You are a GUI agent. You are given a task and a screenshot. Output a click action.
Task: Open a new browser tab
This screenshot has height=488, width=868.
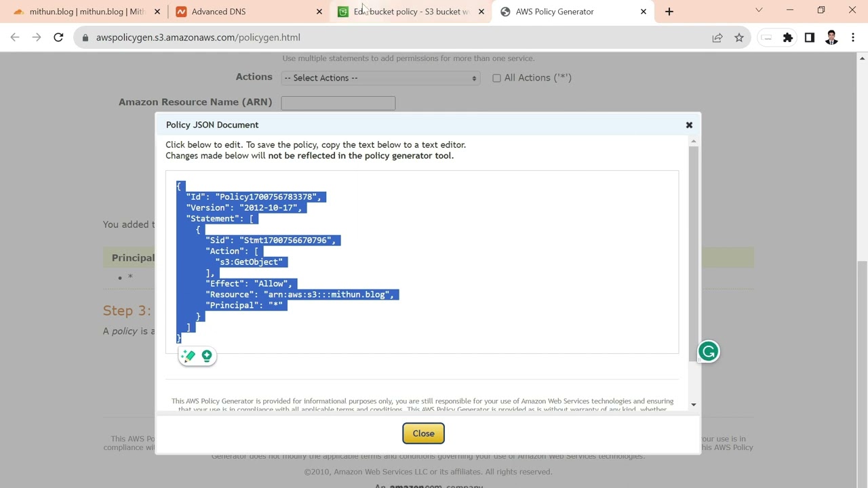[x=669, y=12]
